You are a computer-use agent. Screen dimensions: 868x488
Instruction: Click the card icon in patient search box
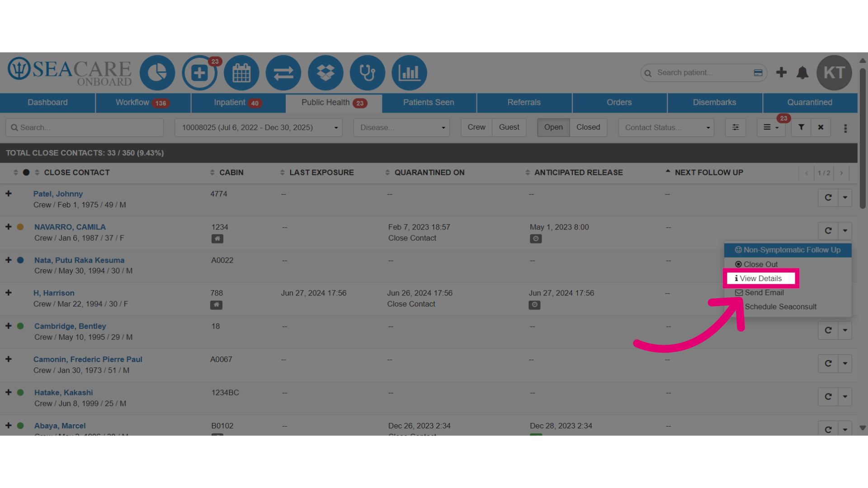pyautogui.click(x=758, y=73)
